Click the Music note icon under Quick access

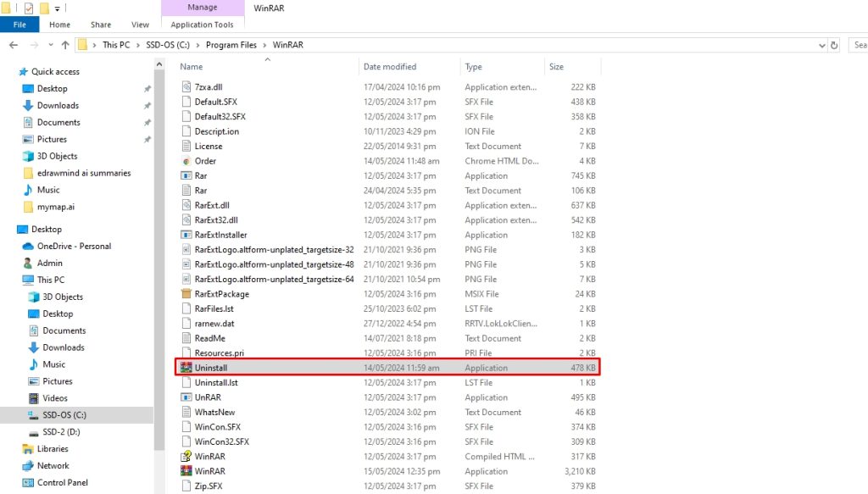click(28, 190)
